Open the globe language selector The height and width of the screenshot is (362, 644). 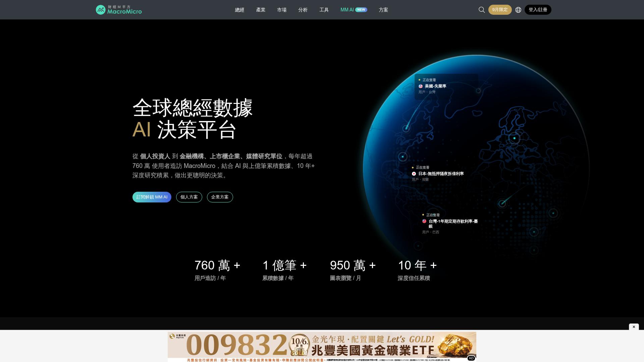(x=518, y=10)
